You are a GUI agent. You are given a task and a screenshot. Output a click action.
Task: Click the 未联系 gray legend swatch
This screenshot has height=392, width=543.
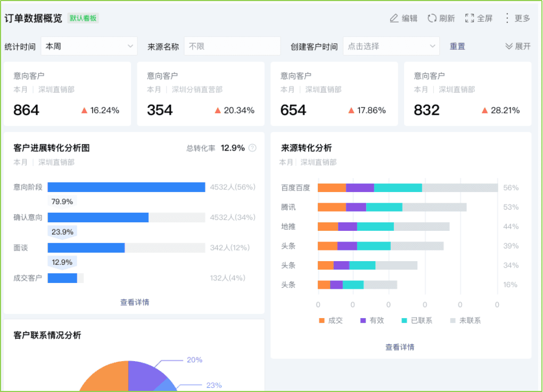coord(453,321)
